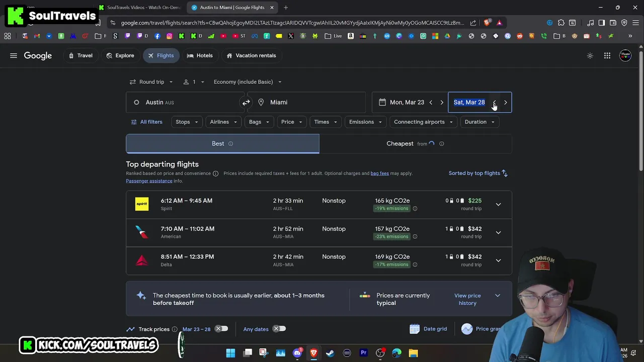This screenshot has height=362, width=644.
Task: Select the Cheapest results tab
Action: click(416, 144)
